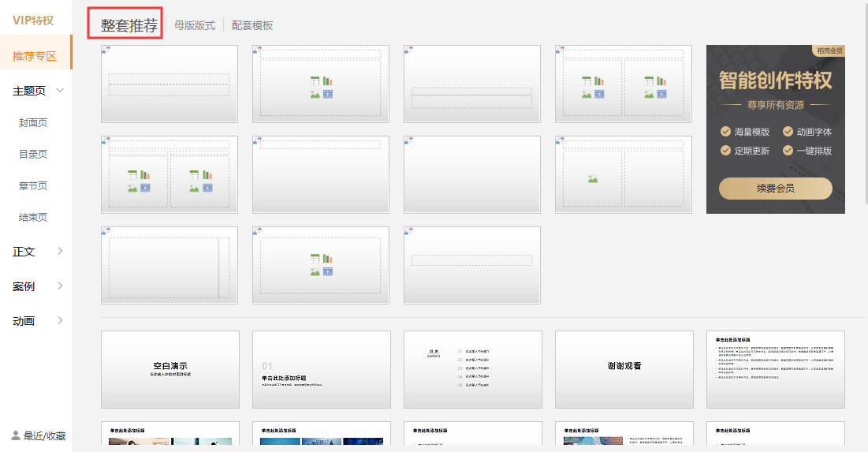The width and height of the screenshot is (868, 452).
Task: Switch to the 配套模板 tab
Action: click(x=252, y=25)
